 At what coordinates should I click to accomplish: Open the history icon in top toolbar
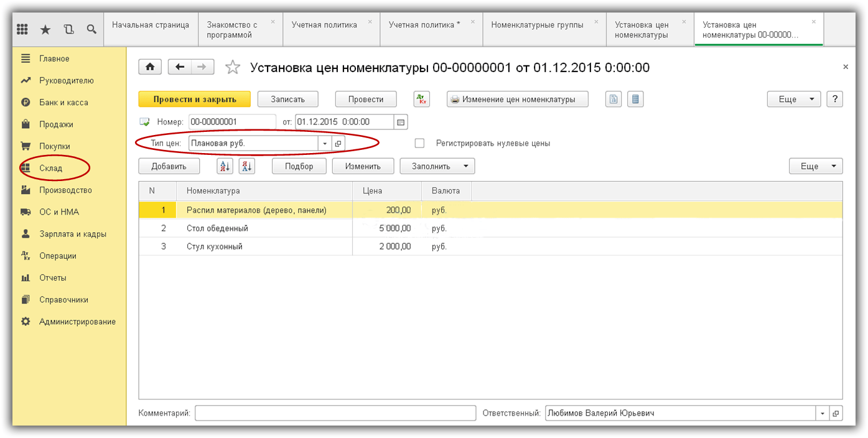(68, 29)
